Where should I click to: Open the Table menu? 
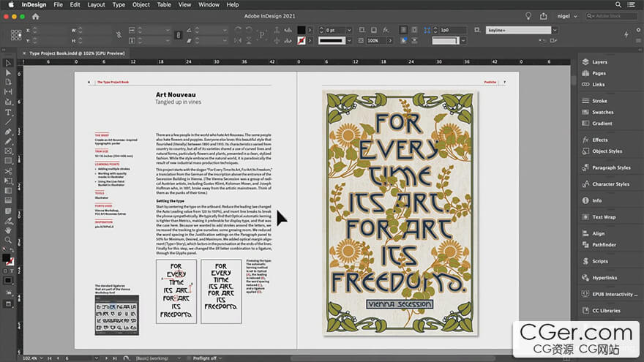click(x=164, y=4)
